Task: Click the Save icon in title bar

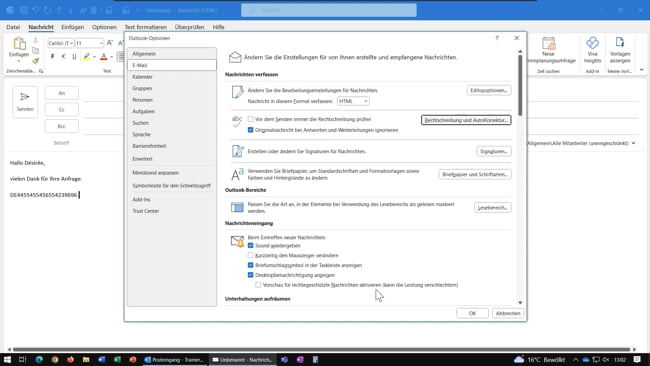Action: (24, 10)
